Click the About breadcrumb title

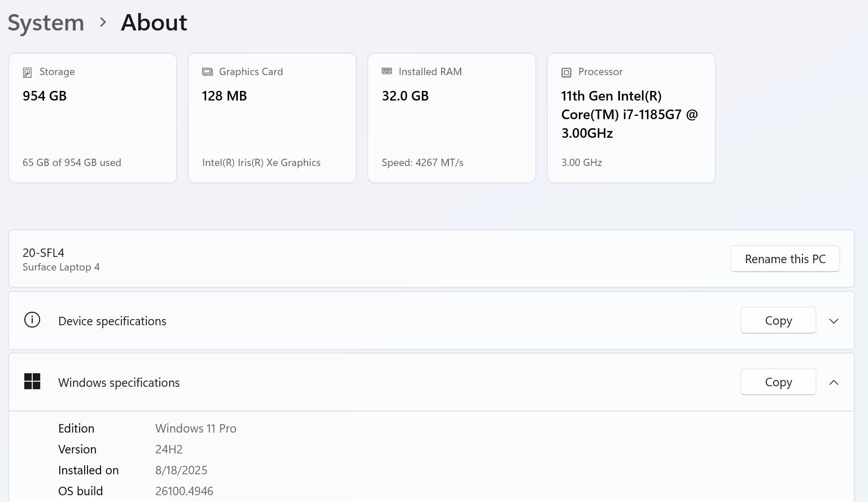[154, 23]
